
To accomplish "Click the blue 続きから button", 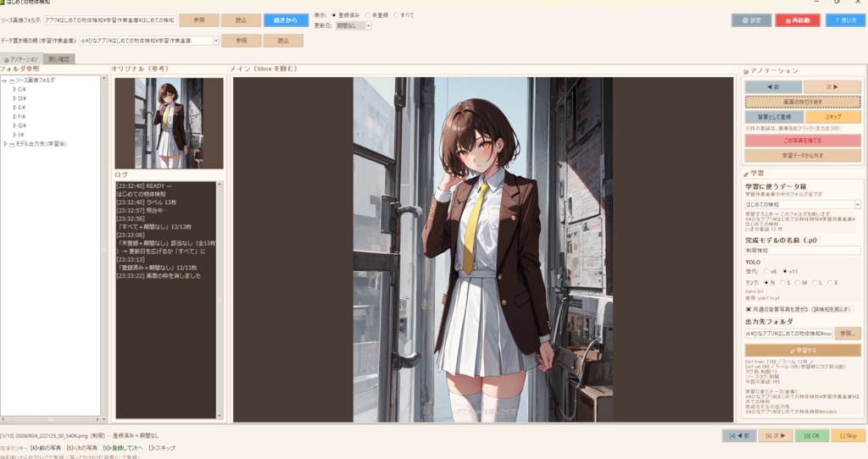I will 285,20.
